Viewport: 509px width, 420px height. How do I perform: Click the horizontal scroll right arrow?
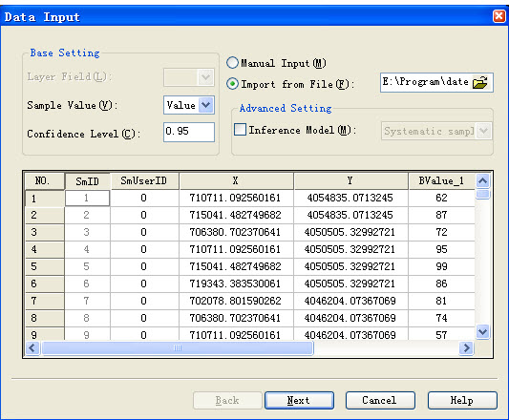pos(466,348)
